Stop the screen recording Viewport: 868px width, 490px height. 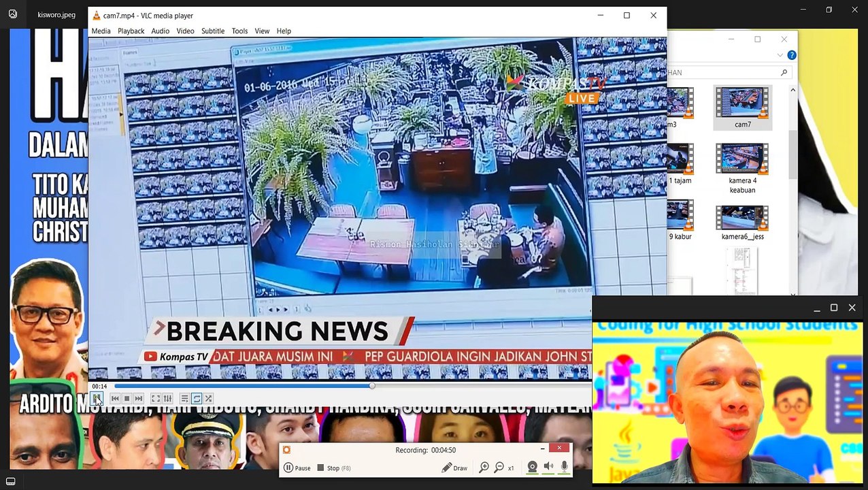pos(333,468)
